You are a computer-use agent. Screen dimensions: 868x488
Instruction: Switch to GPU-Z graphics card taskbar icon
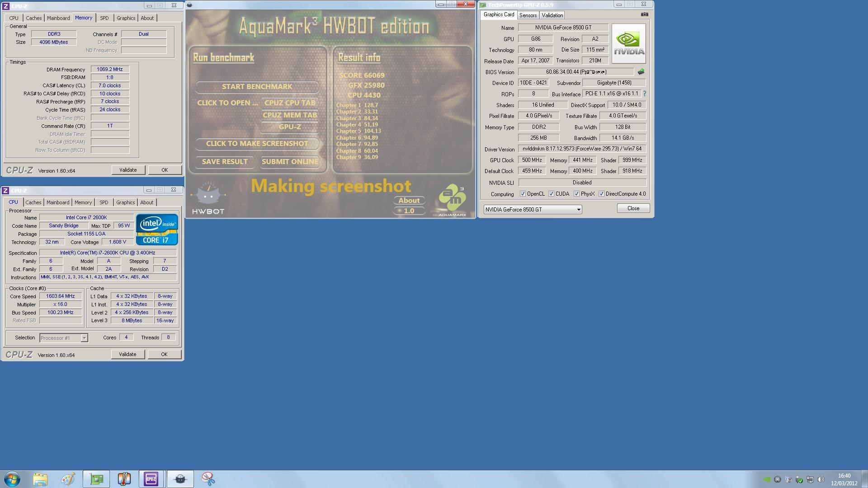pos(96,479)
